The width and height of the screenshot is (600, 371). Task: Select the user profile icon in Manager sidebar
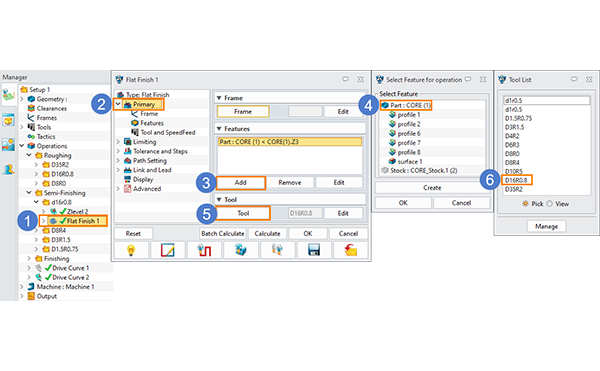click(8, 169)
